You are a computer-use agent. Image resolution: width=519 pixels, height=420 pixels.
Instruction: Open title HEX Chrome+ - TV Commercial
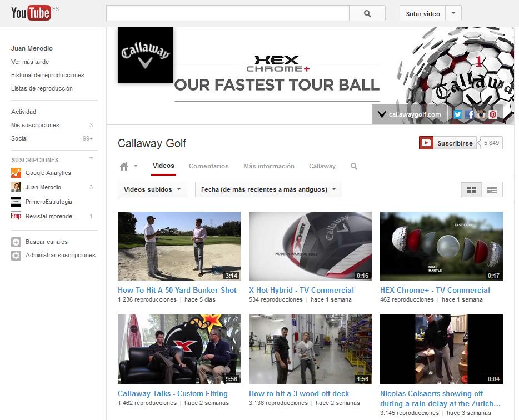coord(435,290)
